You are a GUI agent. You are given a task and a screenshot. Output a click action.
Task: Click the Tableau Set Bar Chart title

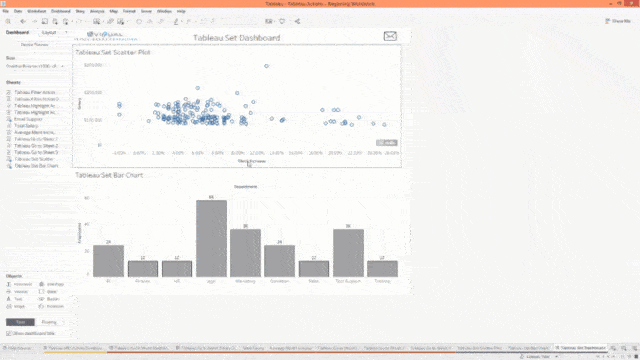point(109,175)
